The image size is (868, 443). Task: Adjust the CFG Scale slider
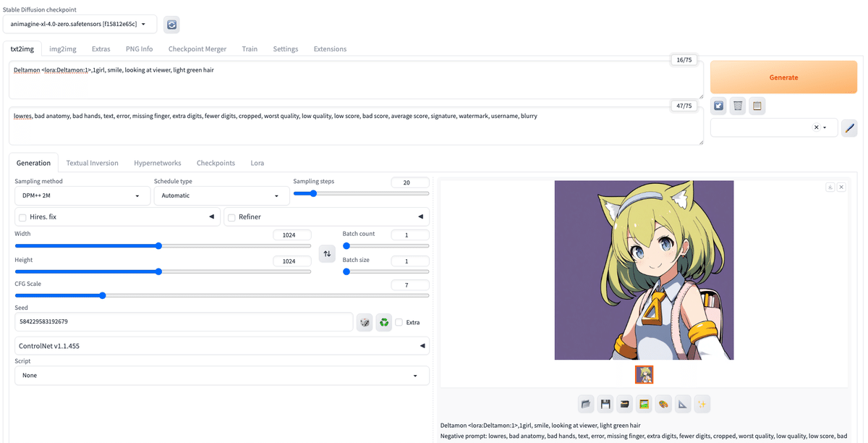[x=221, y=295]
